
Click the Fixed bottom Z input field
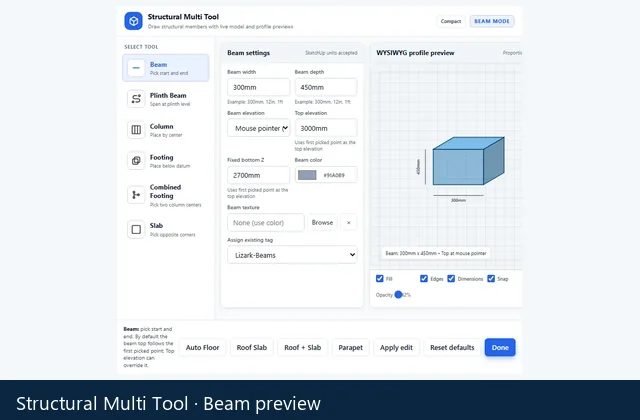pyautogui.click(x=258, y=175)
